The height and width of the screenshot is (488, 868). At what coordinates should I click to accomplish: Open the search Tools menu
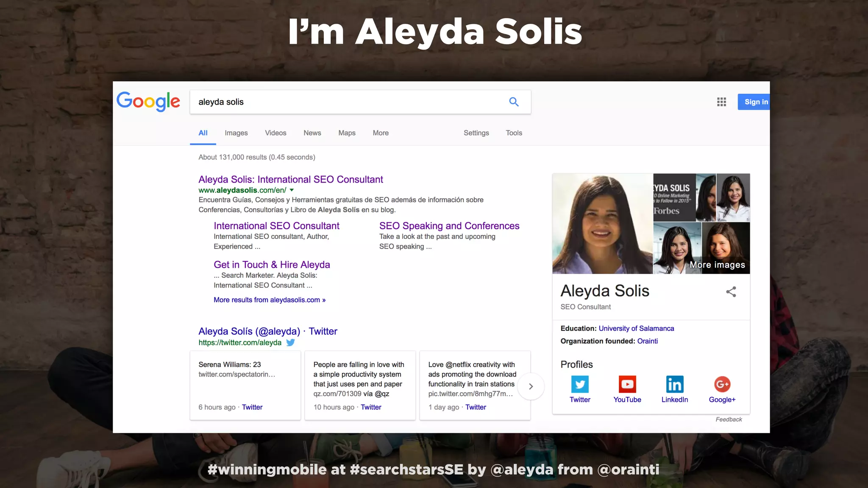click(514, 133)
